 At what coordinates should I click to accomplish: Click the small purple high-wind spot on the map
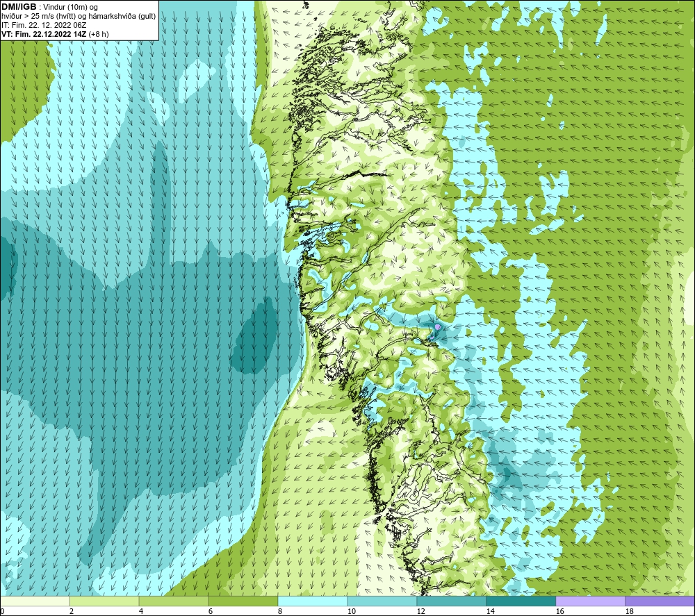(x=437, y=327)
